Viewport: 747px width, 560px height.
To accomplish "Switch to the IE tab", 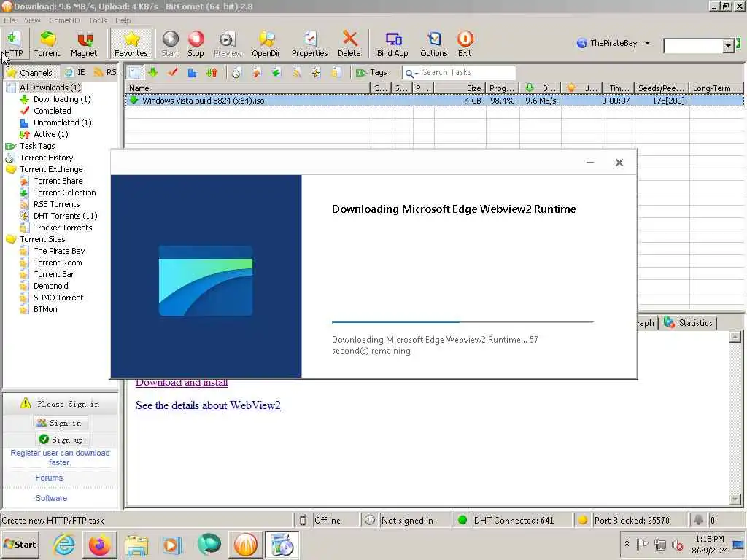I will pos(76,72).
